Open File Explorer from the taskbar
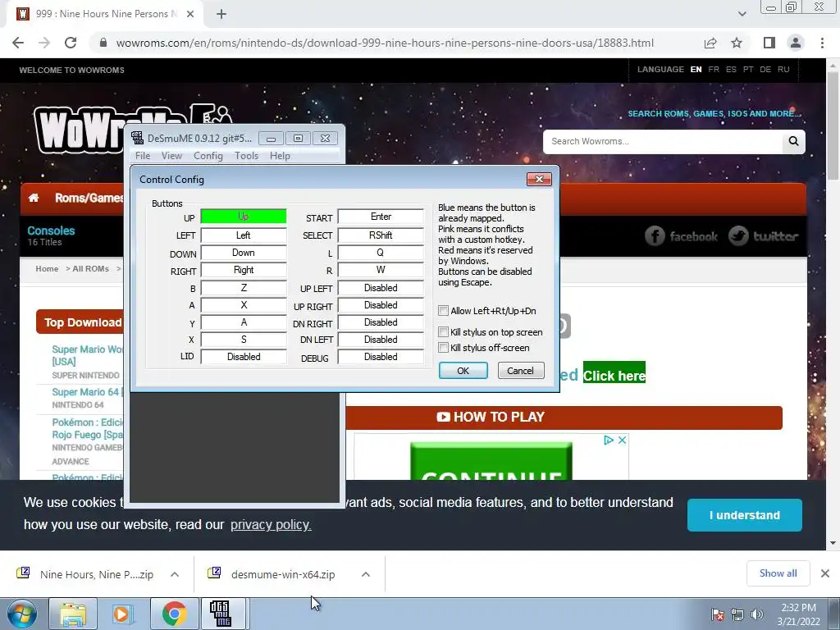 [73, 614]
